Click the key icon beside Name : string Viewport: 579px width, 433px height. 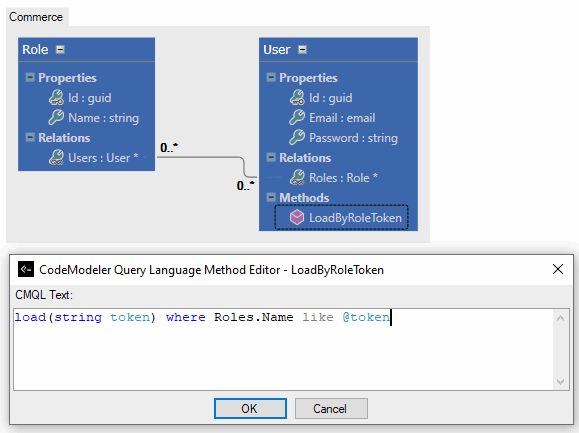56,117
